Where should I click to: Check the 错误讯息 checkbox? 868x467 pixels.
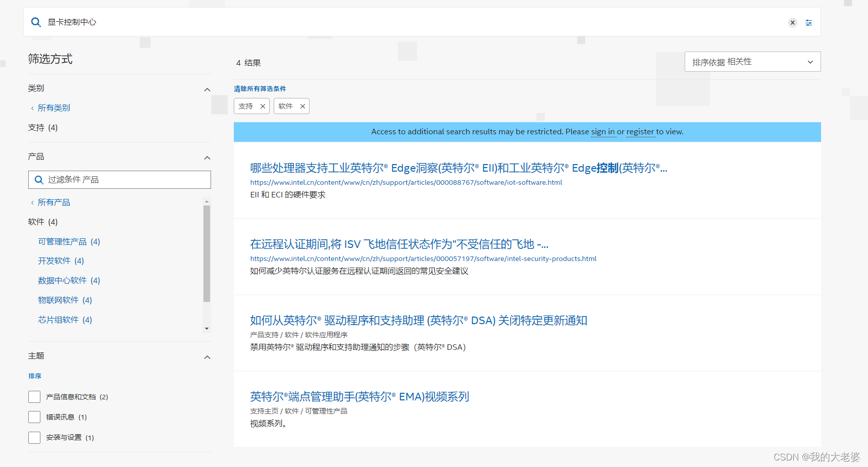click(34, 417)
